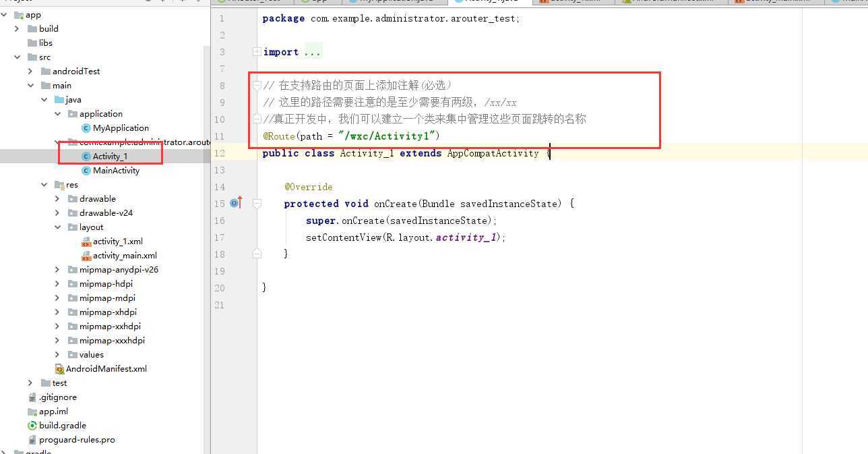
Task: Select the drawable folder label
Action: (98, 199)
